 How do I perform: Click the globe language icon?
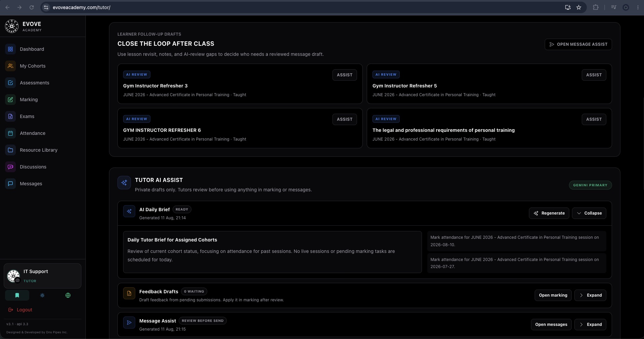point(68,295)
